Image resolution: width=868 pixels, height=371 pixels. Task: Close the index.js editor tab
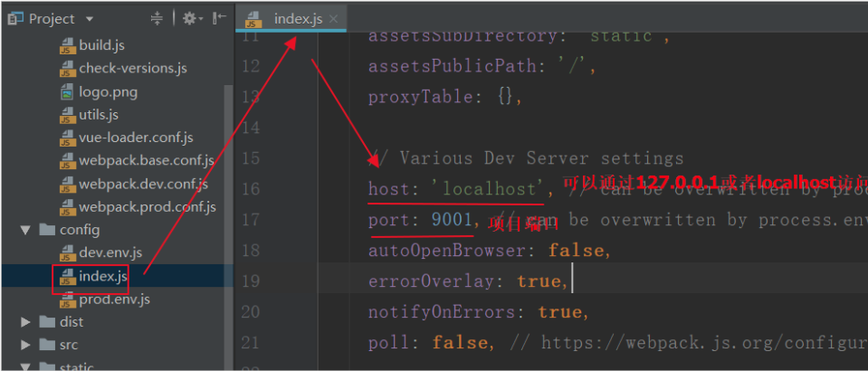point(333,19)
